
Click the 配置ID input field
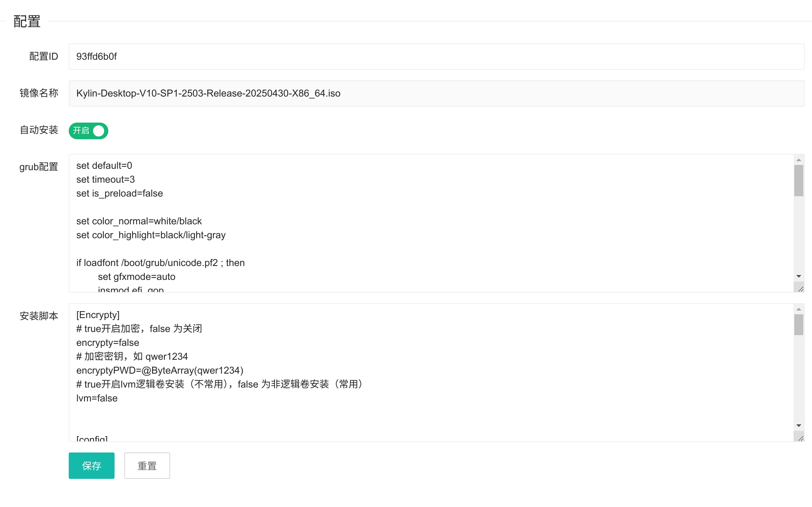436,57
